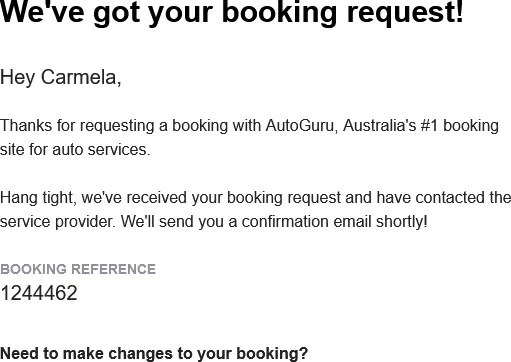Click the words "service provider."
The height and width of the screenshot is (362, 511).
click(57, 222)
